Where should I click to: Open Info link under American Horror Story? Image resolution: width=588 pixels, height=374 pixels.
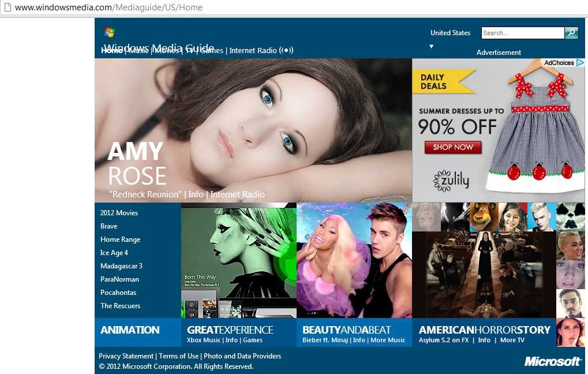coord(484,341)
